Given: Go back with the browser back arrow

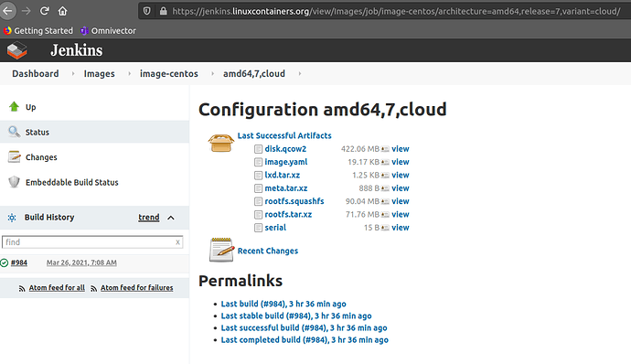Looking at the screenshot, I should click(7, 11).
